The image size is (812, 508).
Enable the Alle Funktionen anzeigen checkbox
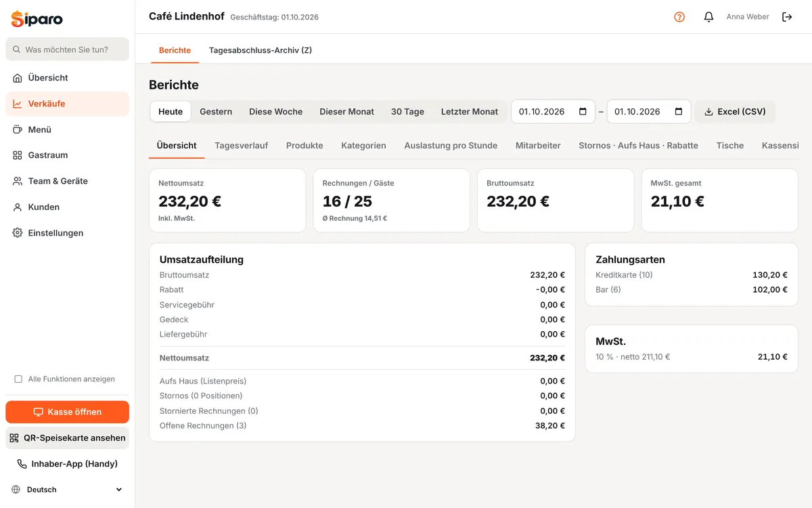point(18,379)
